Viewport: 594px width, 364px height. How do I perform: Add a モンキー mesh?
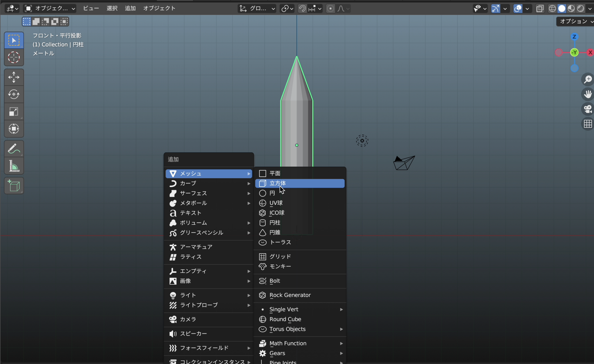[280, 266]
